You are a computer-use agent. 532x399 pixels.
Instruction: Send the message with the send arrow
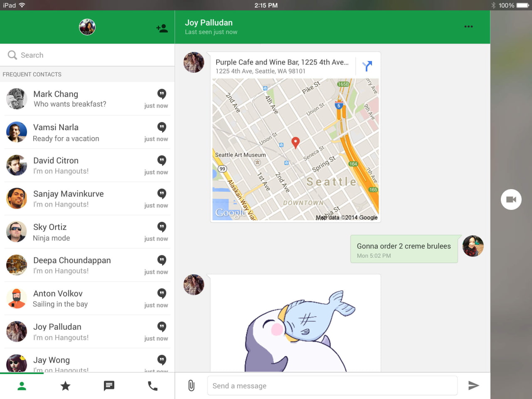tap(474, 386)
